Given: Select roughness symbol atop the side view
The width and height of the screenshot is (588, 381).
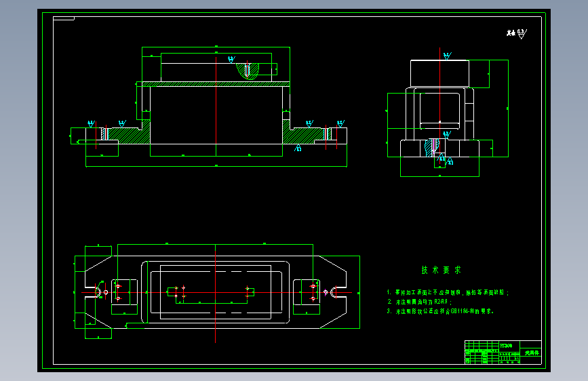Looking at the screenshot, I should [x=447, y=56].
